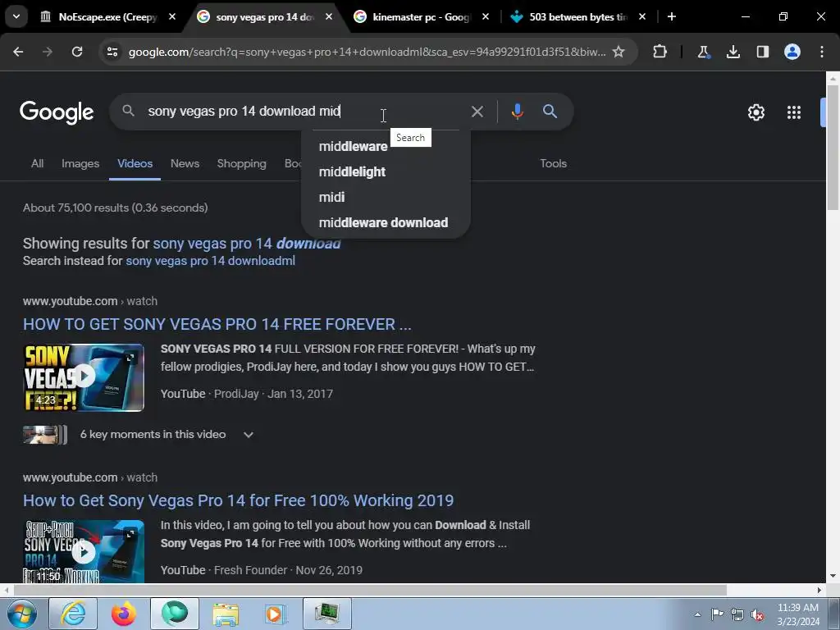840x630 pixels.
Task: Open the Google apps grid
Action: [x=794, y=112]
